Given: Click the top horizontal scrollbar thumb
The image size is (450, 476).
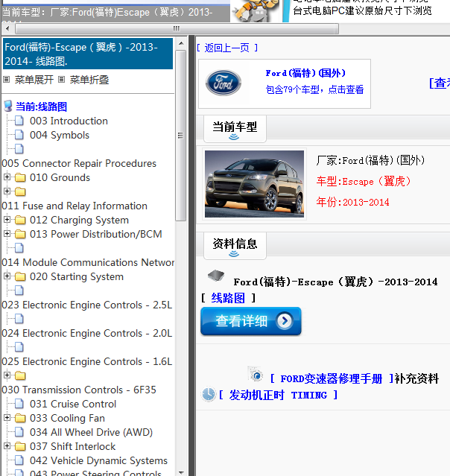Looking at the screenshot, I should point(177,29).
